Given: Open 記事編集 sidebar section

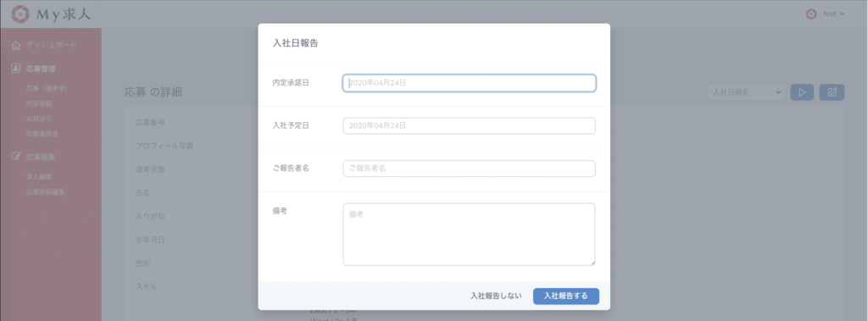Looking at the screenshot, I should (x=41, y=157).
